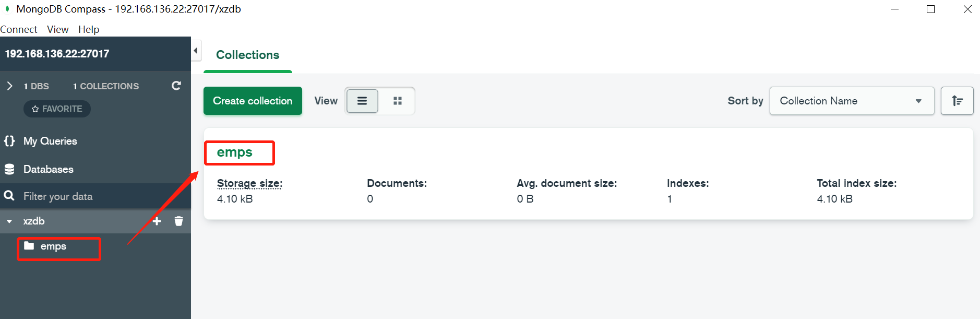Viewport: 980px width, 319px height.
Task: Open the View menu
Action: [x=57, y=29]
